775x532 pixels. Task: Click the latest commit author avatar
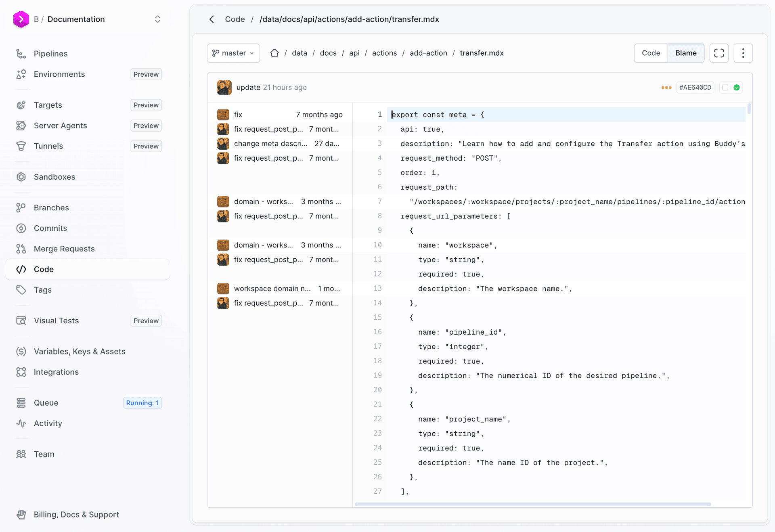tap(224, 88)
